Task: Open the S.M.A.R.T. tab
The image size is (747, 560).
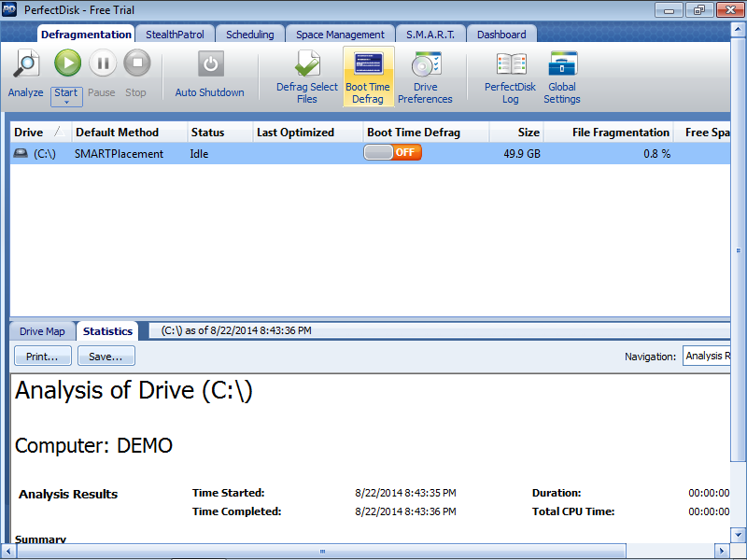Action: click(x=430, y=35)
